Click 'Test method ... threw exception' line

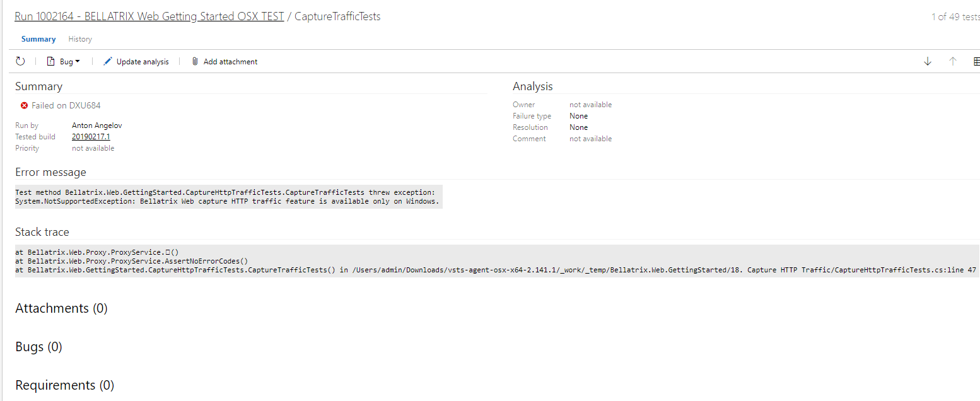pos(225,192)
